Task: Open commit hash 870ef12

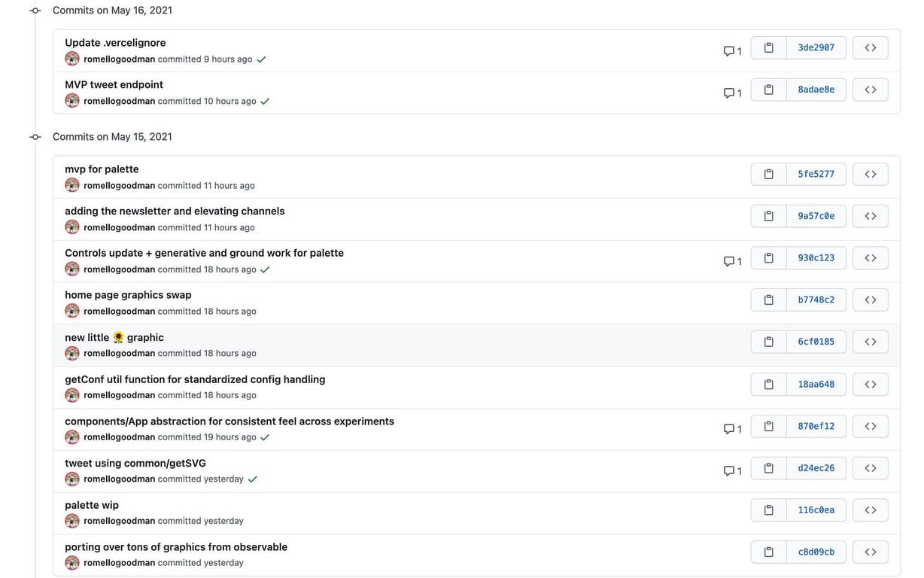Action: [x=816, y=426]
